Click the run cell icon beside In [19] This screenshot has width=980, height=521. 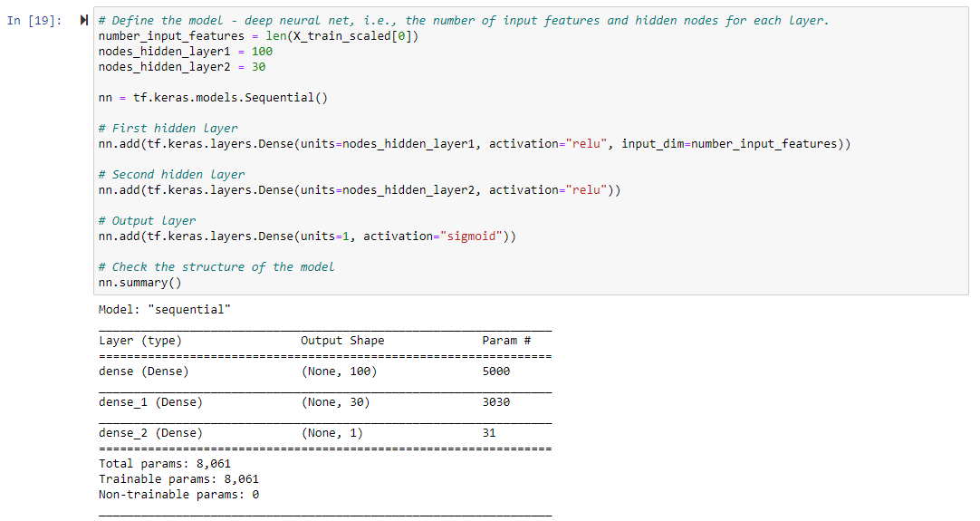(x=83, y=21)
